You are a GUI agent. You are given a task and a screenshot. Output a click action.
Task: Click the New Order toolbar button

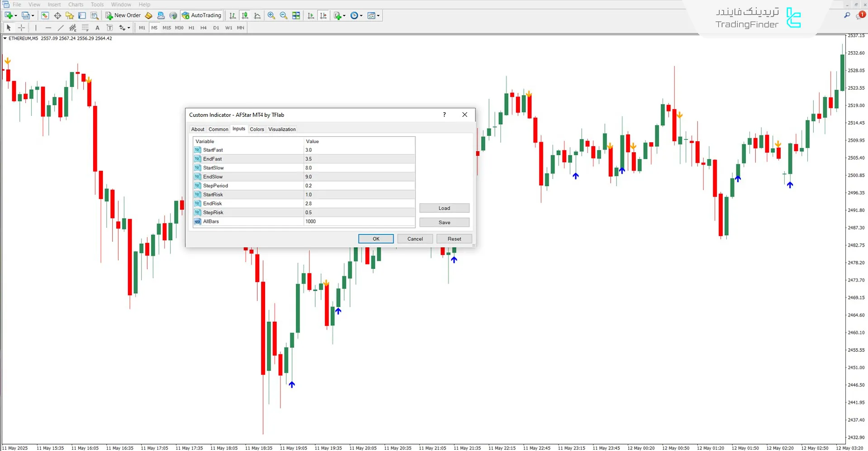coord(123,15)
